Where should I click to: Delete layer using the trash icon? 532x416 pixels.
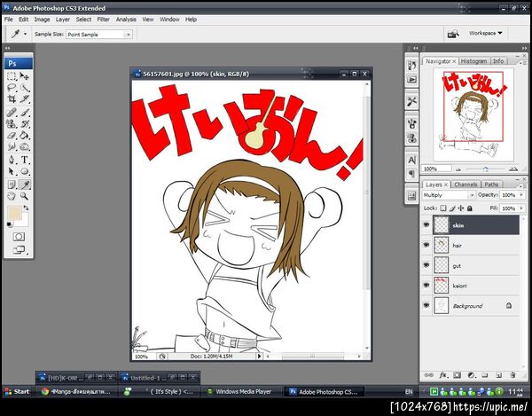click(512, 375)
